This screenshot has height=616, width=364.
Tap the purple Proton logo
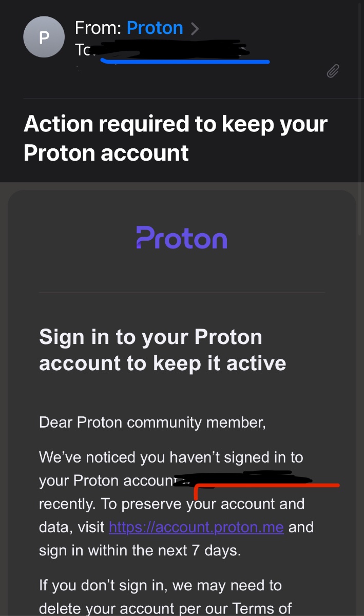pyautogui.click(x=182, y=238)
